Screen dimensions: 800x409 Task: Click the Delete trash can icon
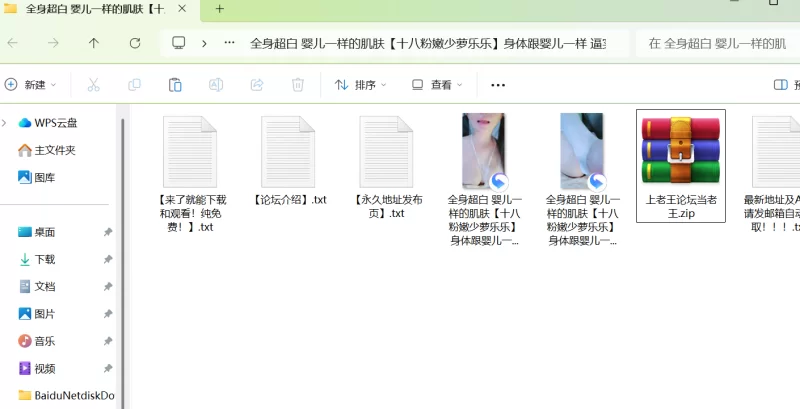point(297,85)
